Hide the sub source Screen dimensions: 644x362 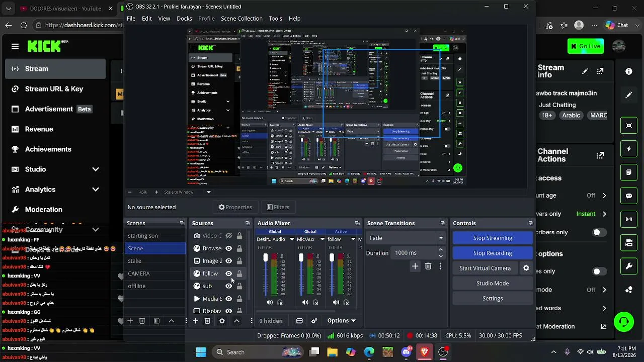click(229, 286)
